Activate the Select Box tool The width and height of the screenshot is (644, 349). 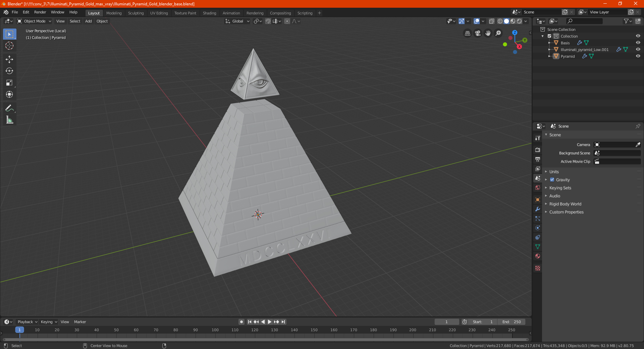point(9,34)
